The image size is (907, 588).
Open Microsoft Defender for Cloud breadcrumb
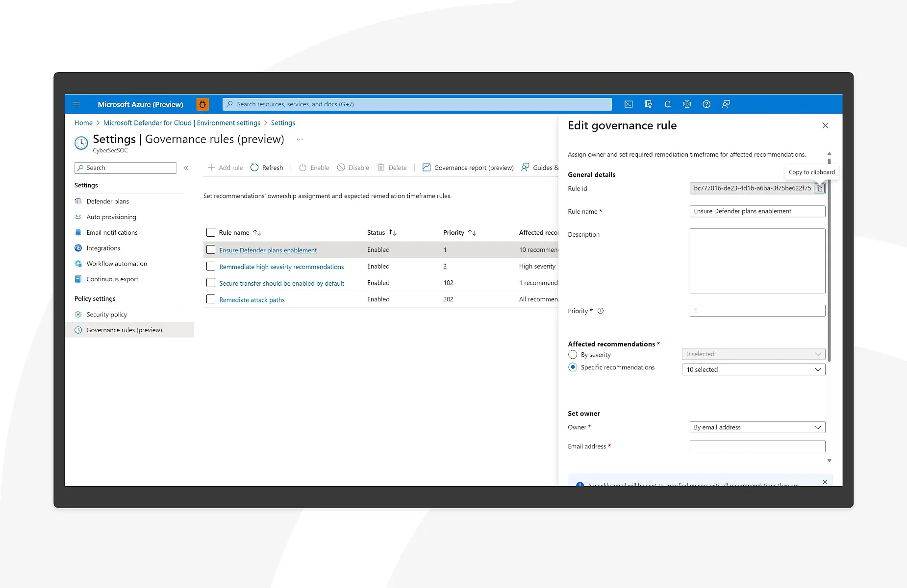point(182,123)
